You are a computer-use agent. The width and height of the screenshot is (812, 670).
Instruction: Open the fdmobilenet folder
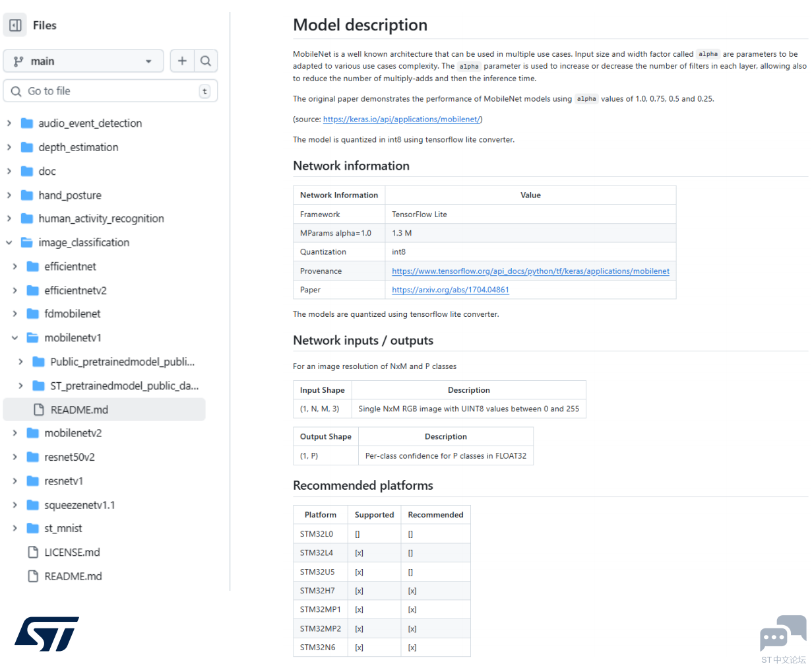73,314
